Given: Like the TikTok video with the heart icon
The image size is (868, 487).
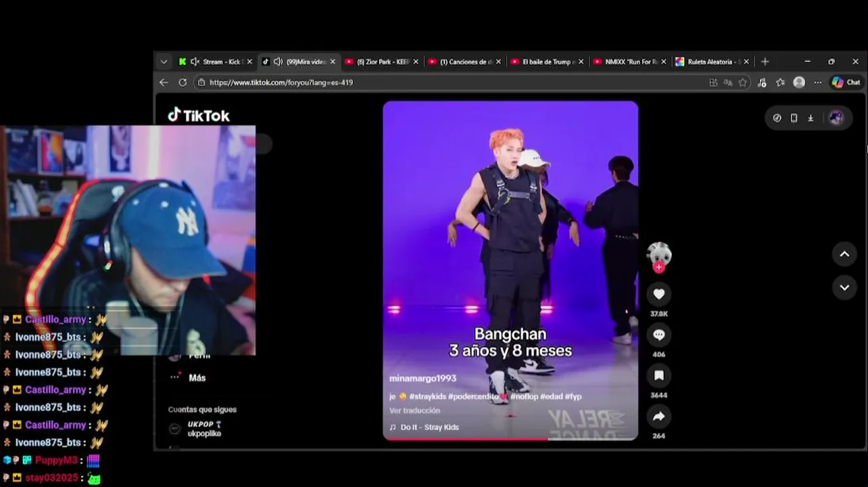Looking at the screenshot, I should 658,294.
